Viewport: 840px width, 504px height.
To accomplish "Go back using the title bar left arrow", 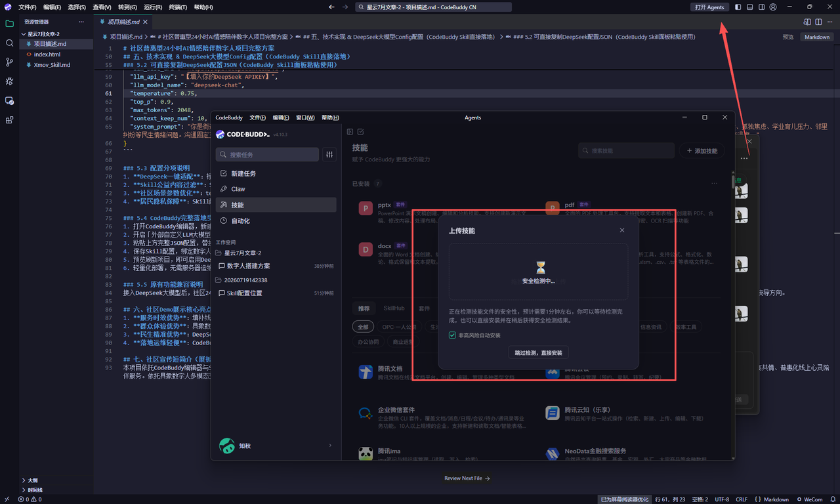I will pos(332,7).
